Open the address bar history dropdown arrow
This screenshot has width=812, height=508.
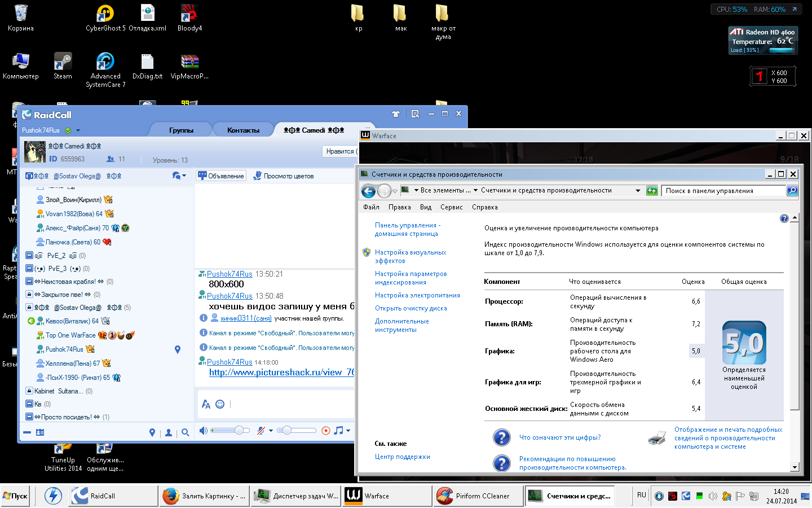pyautogui.click(x=638, y=191)
